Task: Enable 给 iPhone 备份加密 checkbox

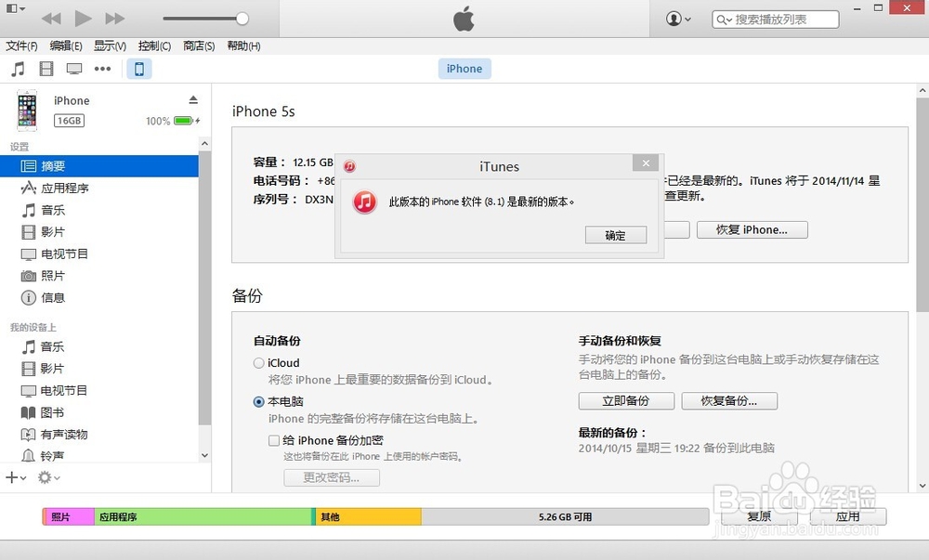Action: [x=274, y=440]
